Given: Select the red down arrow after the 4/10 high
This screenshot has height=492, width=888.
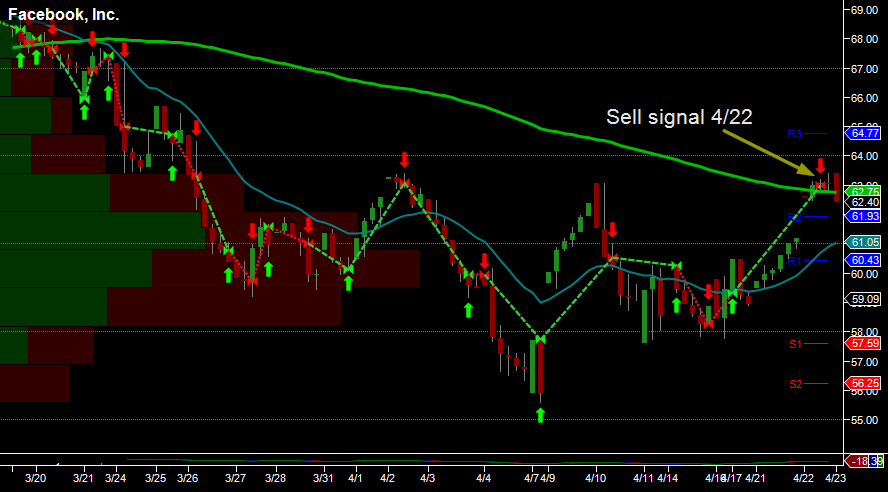Looking at the screenshot, I should (x=612, y=230).
